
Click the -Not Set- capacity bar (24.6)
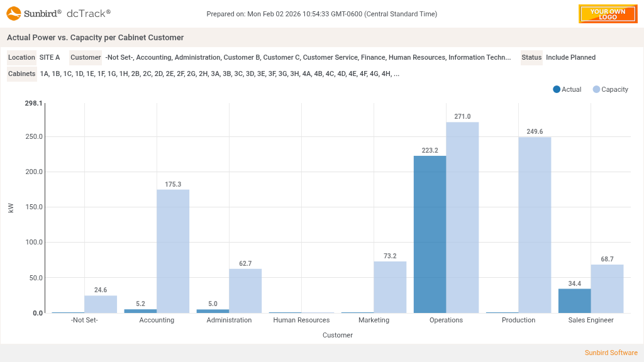tap(101, 304)
